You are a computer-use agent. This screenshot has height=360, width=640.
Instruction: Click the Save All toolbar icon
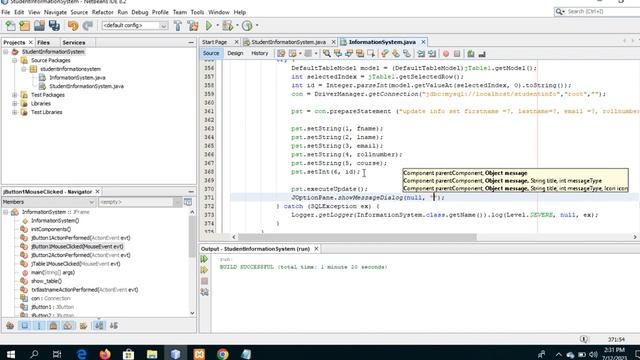[x=54, y=26]
